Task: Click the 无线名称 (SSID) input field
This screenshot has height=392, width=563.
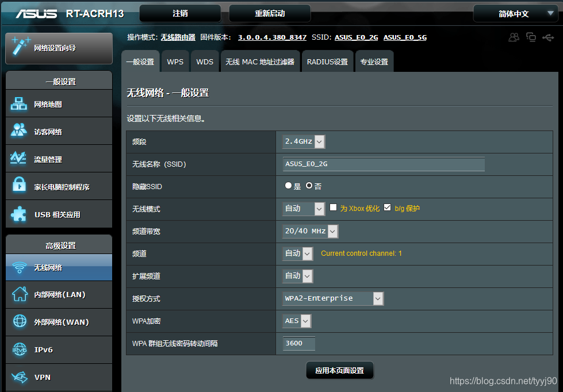Action: coord(384,164)
